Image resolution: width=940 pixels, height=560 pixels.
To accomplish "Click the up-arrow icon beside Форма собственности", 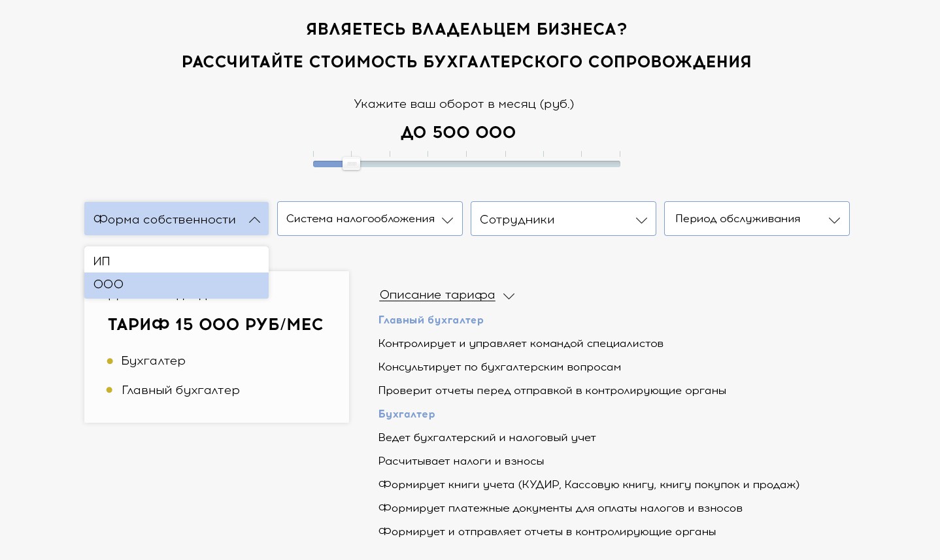I will pos(254,220).
